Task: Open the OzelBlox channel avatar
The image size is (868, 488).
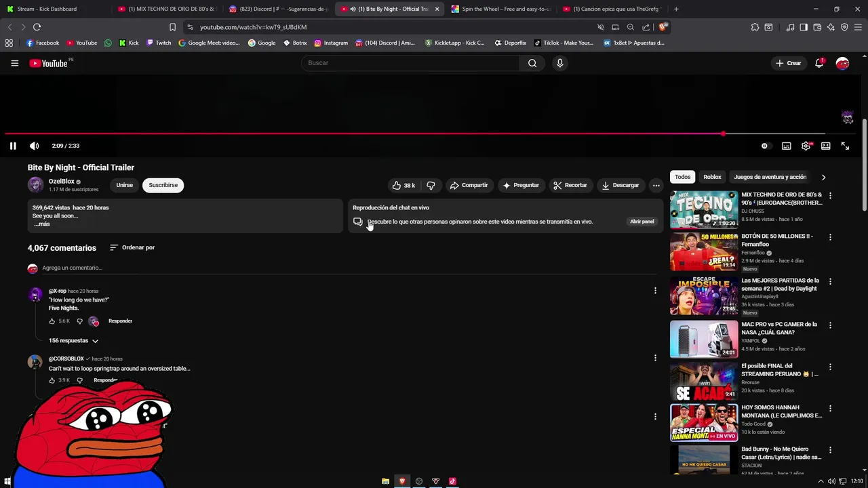Action: point(35,184)
